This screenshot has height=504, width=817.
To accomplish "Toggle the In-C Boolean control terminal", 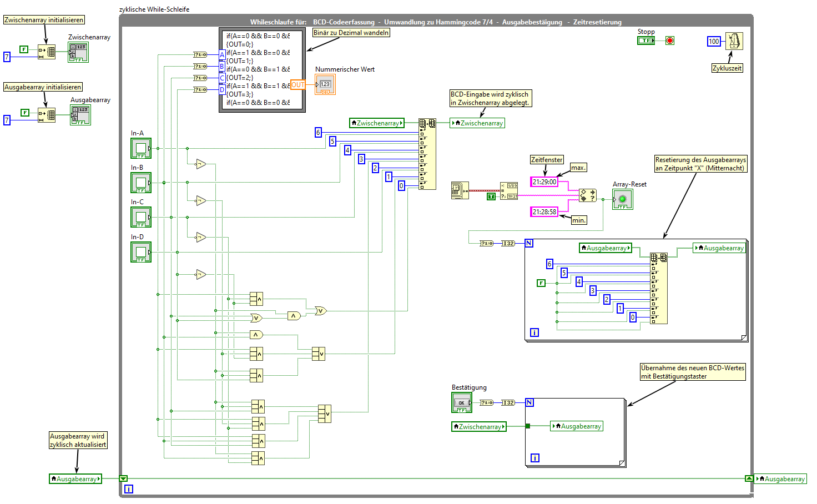I will [x=141, y=217].
